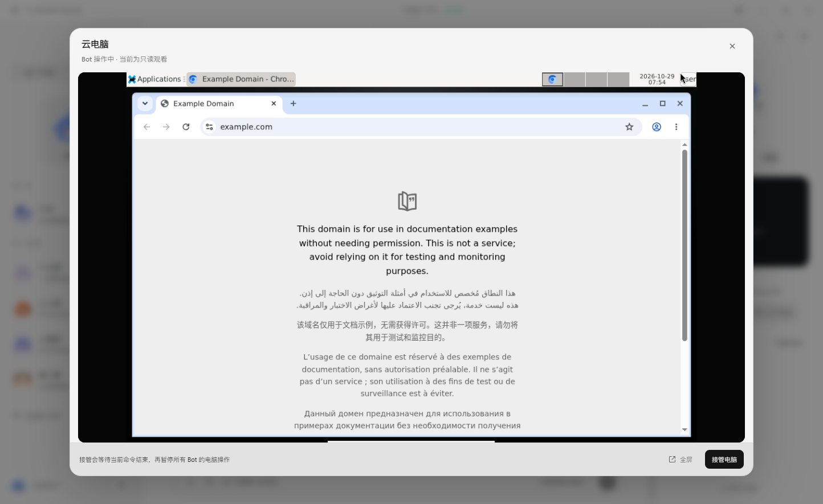This screenshot has width=823, height=504.
Task: Open Chrome tab search dropdown
Action: click(145, 104)
